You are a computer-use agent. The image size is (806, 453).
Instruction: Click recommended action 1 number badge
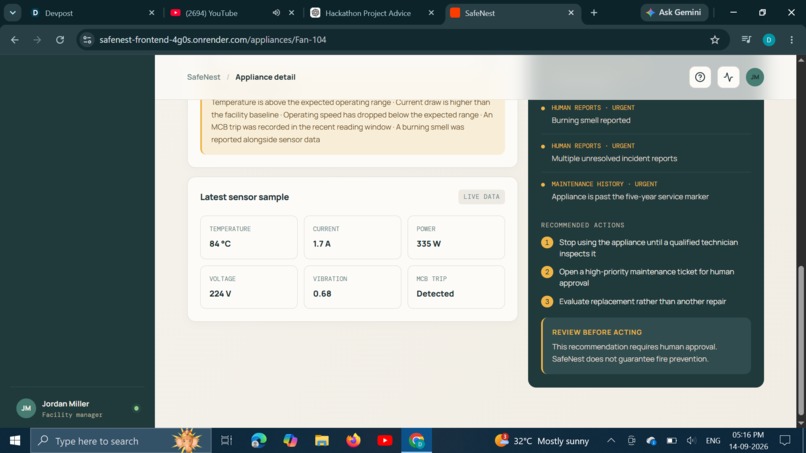pyautogui.click(x=547, y=242)
